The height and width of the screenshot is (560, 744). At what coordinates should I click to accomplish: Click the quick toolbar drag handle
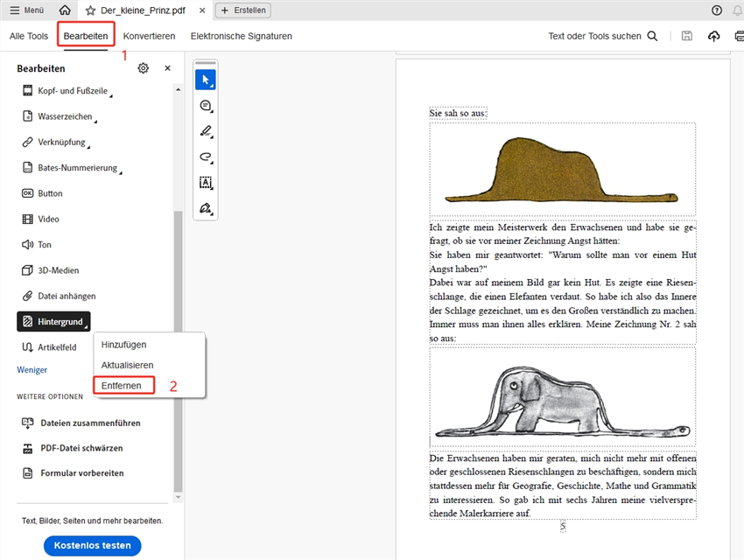coord(206,63)
